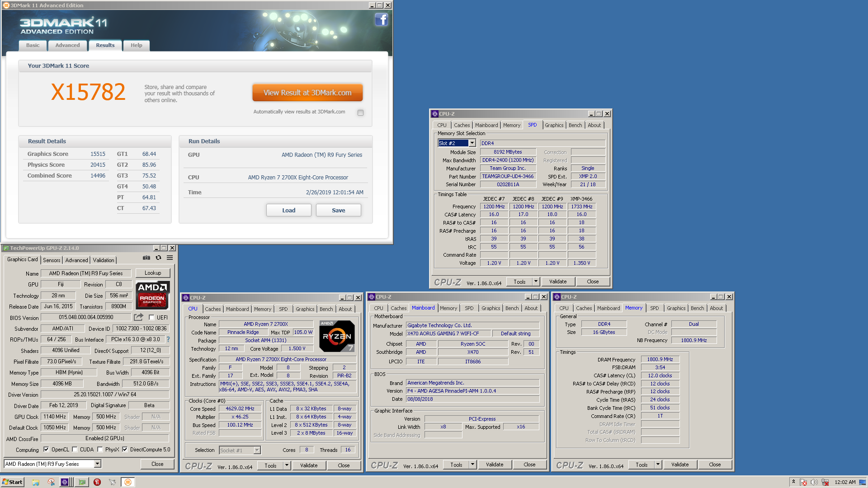Click the disconnected network tray icon
Image resolution: width=868 pixels, height=488 pixels.
[x=825, y=482]
